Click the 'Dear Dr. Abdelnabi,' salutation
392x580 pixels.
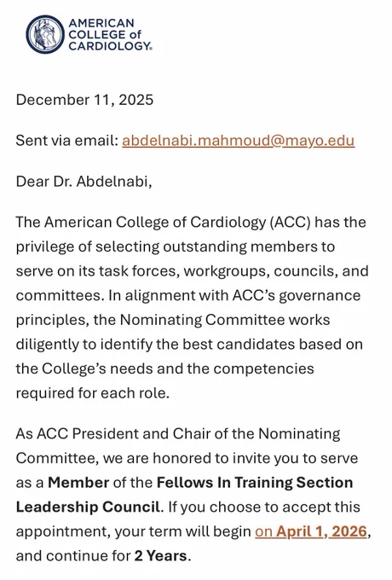pos(84,181)
